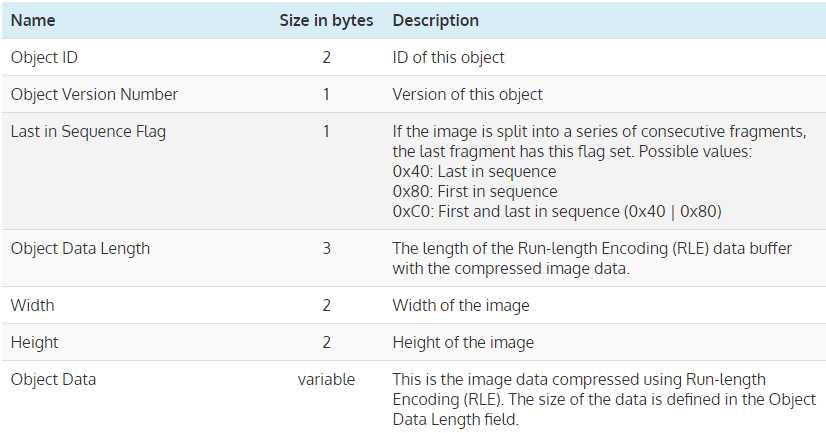The image size is (826, 433).
Task: Click the 'Height of the image' description
Action: pyautogui.click(x=463, y=342)
